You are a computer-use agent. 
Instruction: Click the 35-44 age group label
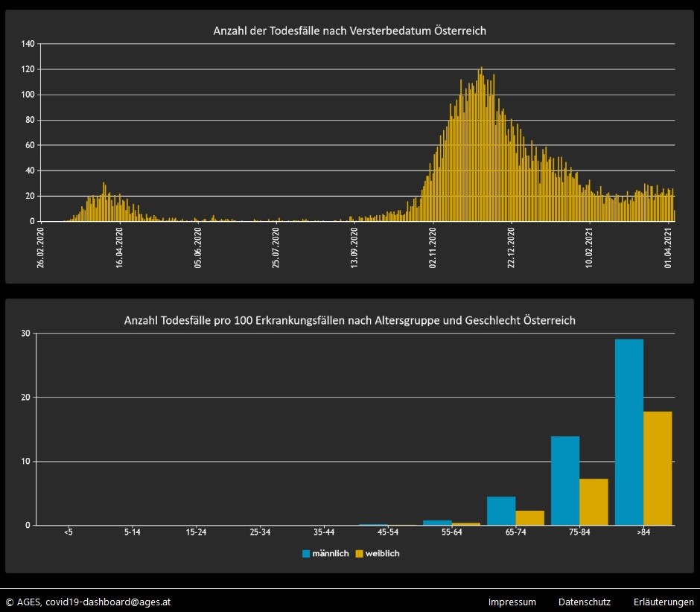(x=324, y=532)
